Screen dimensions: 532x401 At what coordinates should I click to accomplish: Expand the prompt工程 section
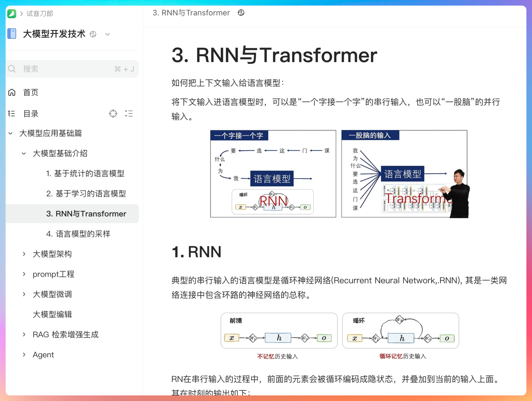point(24,274)
